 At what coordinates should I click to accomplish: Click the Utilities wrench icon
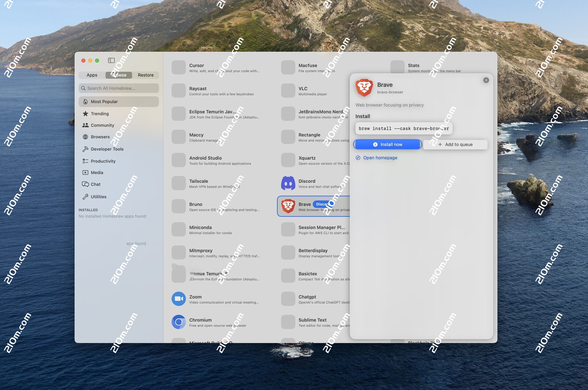click(x=85, y=197)
